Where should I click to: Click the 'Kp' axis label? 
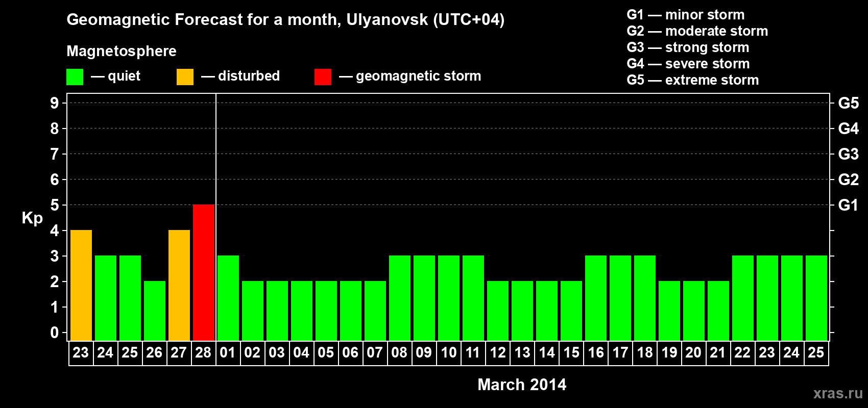32,218
